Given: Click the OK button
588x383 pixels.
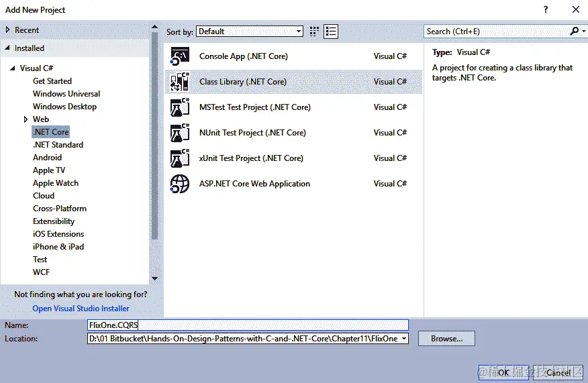Looking at the screenshot, I should tap(503, 372).
